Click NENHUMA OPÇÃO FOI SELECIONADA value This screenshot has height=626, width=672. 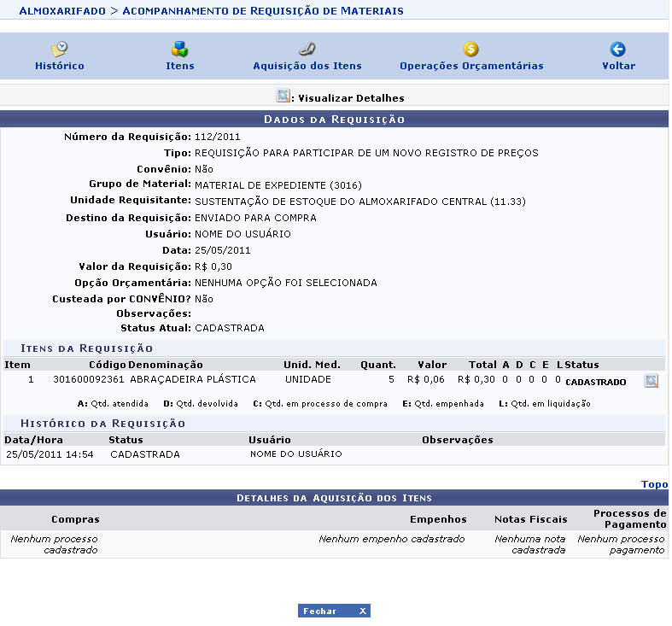(286, 283)
